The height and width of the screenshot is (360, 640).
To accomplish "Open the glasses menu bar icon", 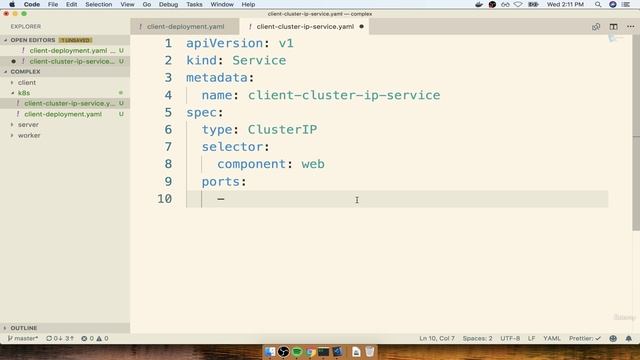I will (x=505, y=4).
